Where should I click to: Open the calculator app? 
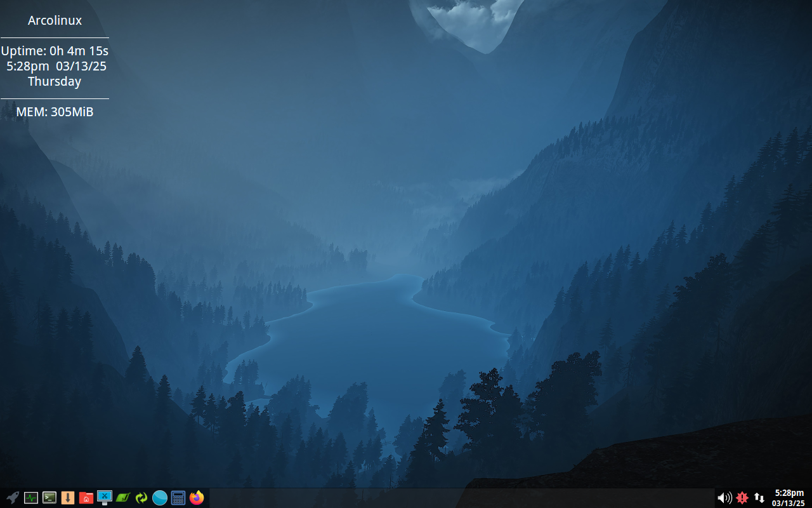[x=178, y=498]
